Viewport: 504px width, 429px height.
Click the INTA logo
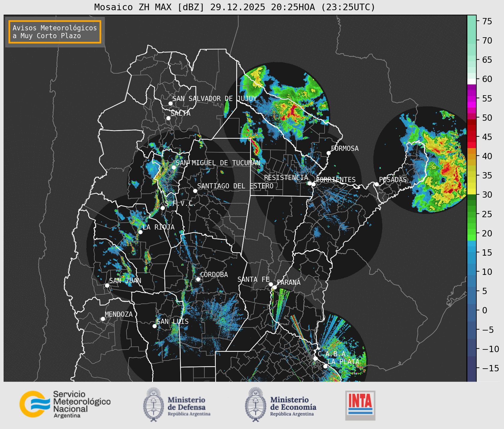(x=360, y=405)
